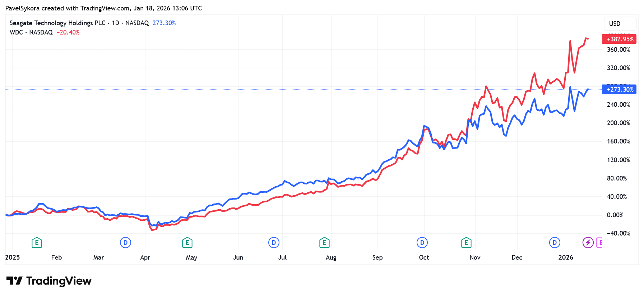Click the Aug label on the time axis

tap(331, 257)
